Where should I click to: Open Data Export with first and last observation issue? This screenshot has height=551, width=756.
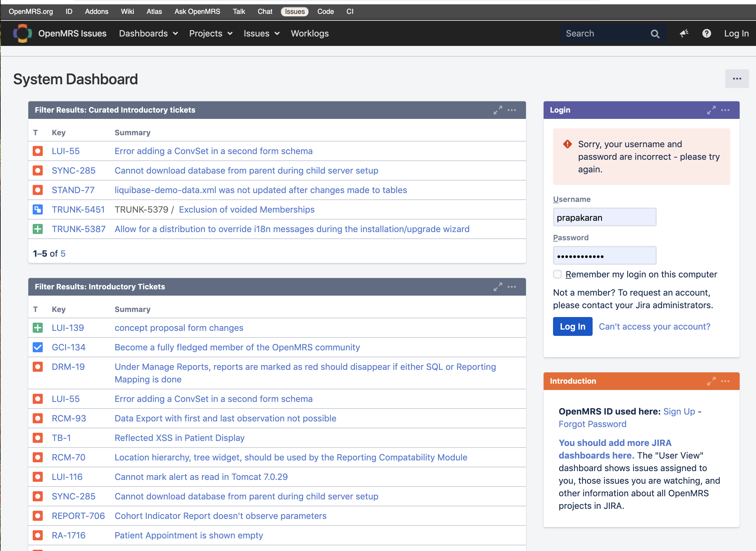point(225,418)
